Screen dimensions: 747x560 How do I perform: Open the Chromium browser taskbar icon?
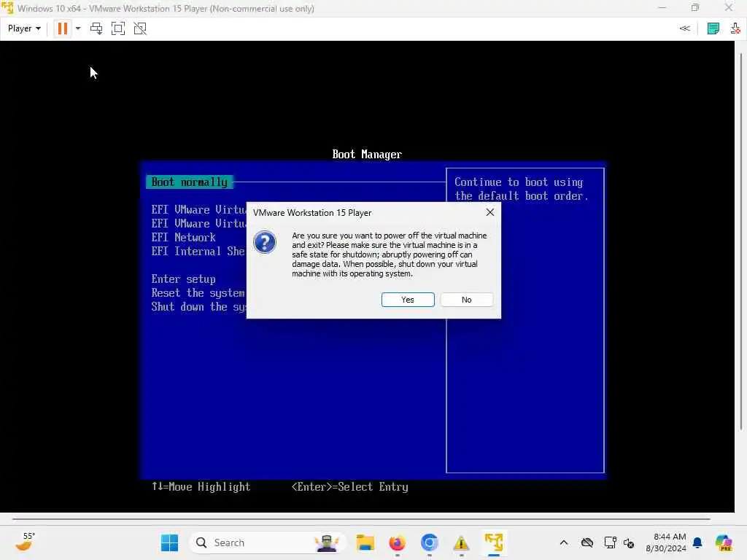(429, 542)
